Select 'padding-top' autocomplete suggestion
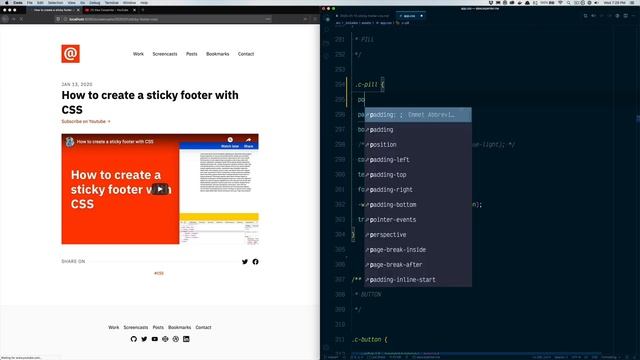The image size is (640, 360). [418, 175]
